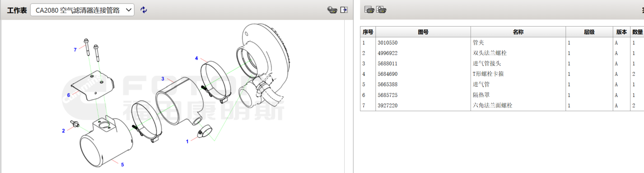644x173 pixels.
Task: Select part number 3010550 row
Action: [x=387, y=43]
